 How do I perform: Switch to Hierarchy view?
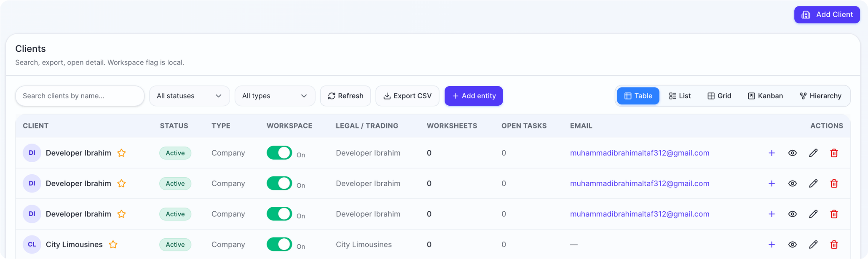point(820,96)
